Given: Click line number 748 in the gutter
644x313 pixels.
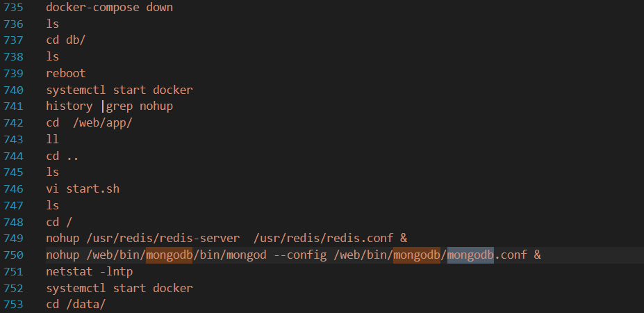Looking at the screenshot, I should pyautogui.click(x=13, y=222).
